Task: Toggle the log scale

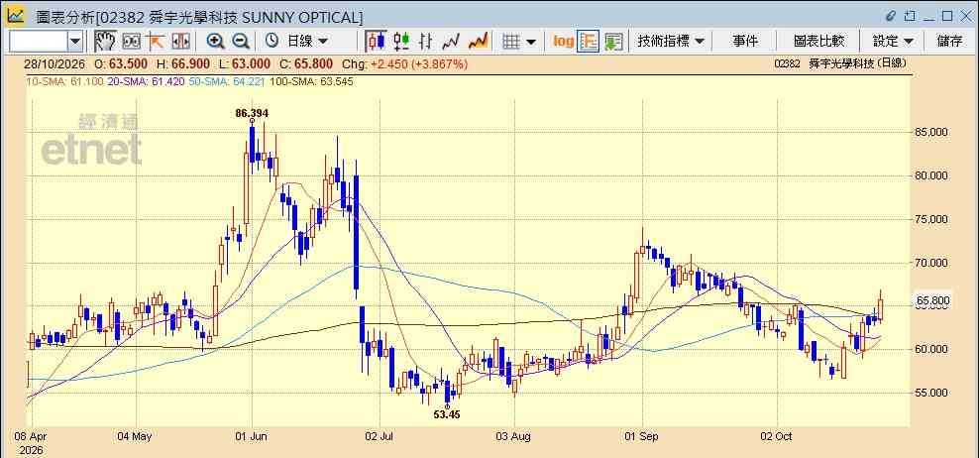Action: [x=563, y=42]
